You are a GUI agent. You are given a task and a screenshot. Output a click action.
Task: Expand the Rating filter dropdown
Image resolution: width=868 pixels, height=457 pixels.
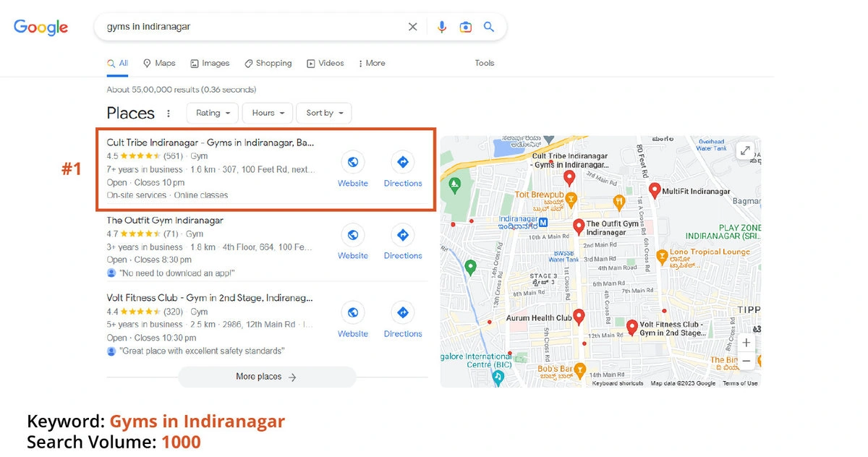tap(213, 113)
